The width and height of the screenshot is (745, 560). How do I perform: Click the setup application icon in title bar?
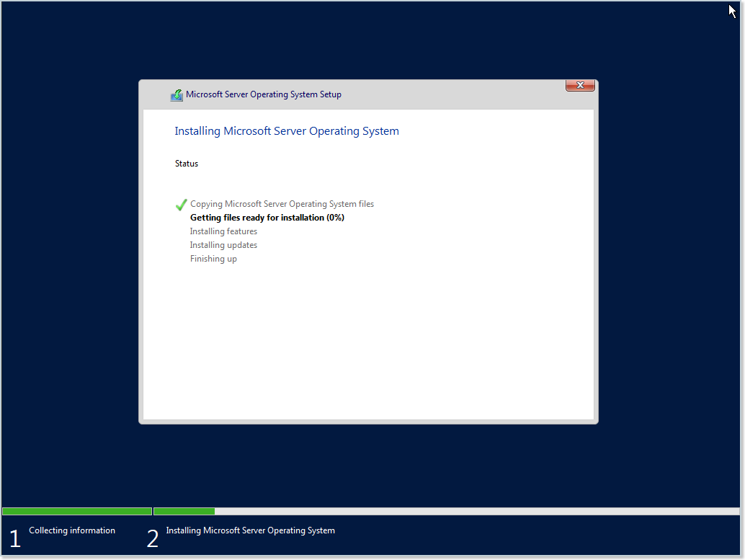pyautogui.click(x=177, y=94)
